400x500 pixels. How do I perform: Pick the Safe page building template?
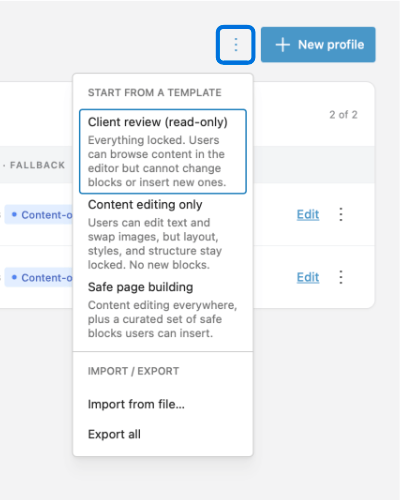click(x=163, y=310)
